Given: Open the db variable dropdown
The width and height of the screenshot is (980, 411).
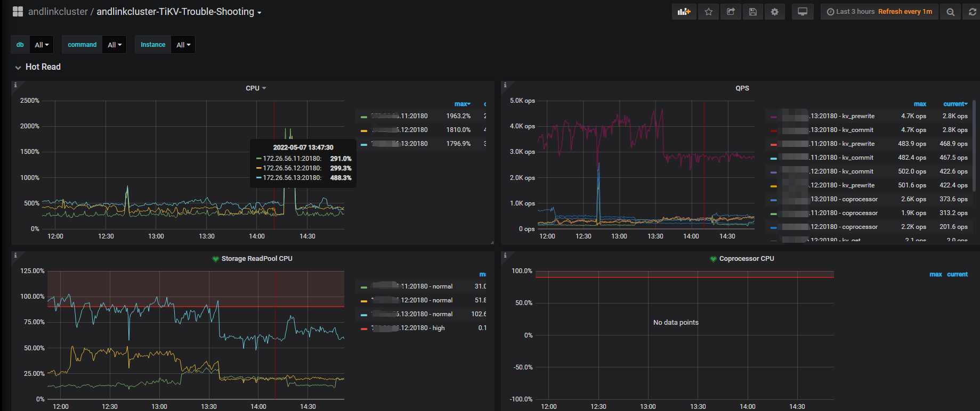Looking at the screenshot, I should tap(41, 45).
